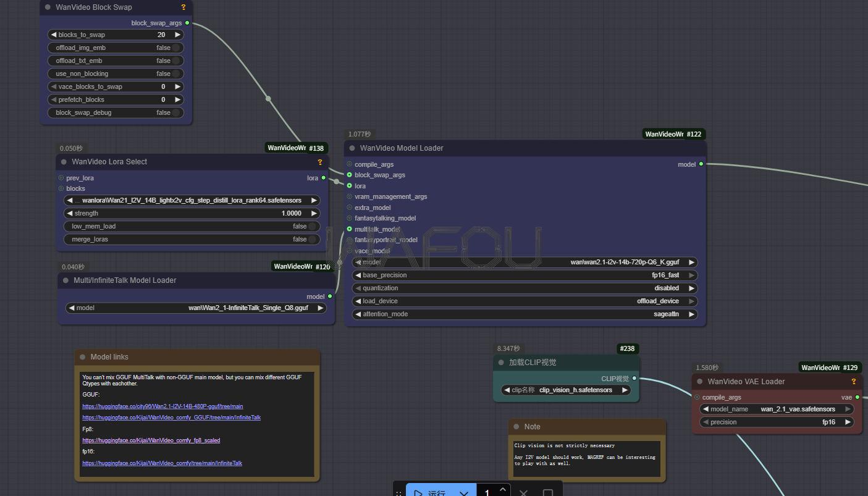Image resolution: width=868 pixels, height=496 pixels.
Task: Open the attention_mode dropdown set to sageattn
Action: (525, 314)
